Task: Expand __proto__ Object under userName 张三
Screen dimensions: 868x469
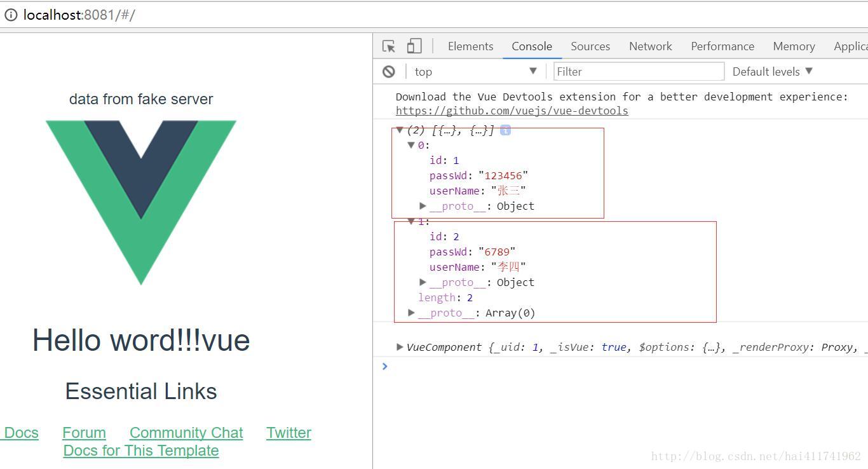Action: pyautogui.click(x=423, y=206)
